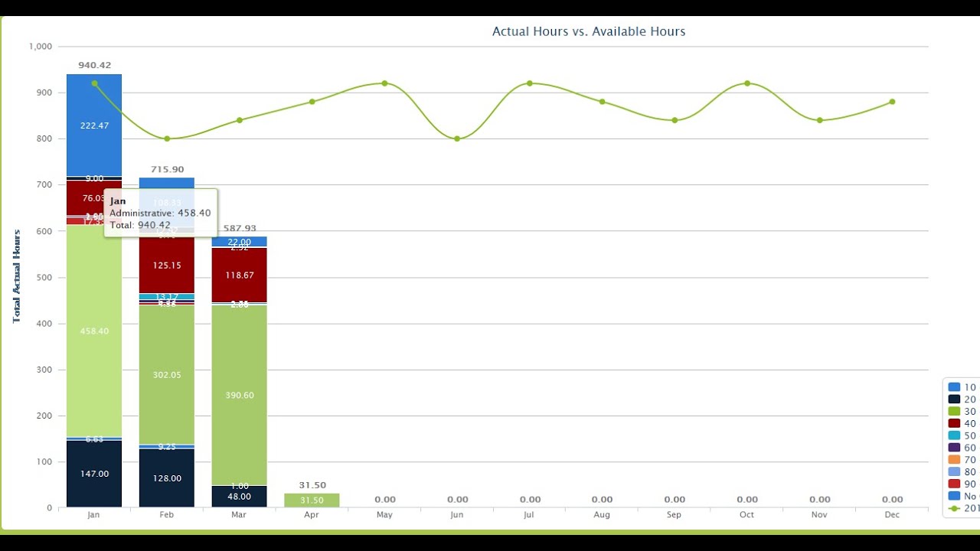Select the Feb 302.05 green bar segment
The image size is (980, 551).
click(x=167, y=374)
